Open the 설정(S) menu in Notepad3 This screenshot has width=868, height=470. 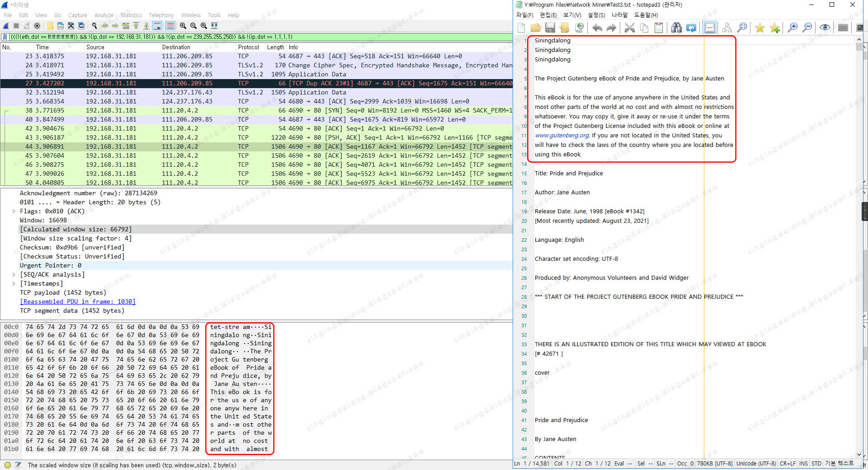(596, 15)
